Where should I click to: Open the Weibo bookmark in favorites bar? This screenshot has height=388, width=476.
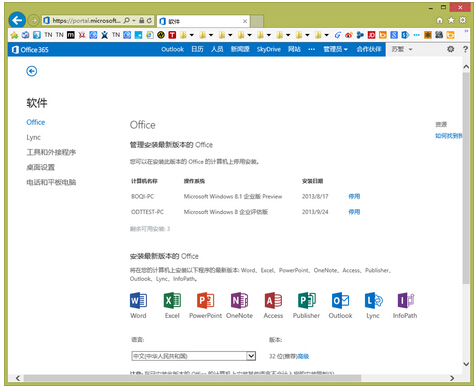click(x=349, y=35)
